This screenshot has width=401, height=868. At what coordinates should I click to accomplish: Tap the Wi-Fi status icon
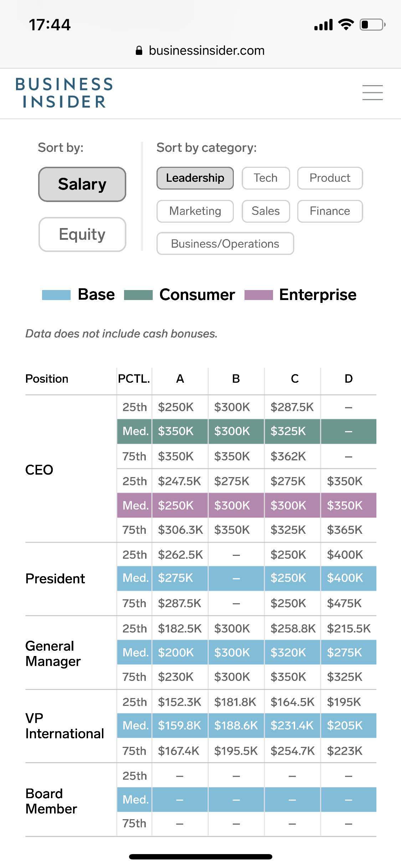(x=346, y=25)
